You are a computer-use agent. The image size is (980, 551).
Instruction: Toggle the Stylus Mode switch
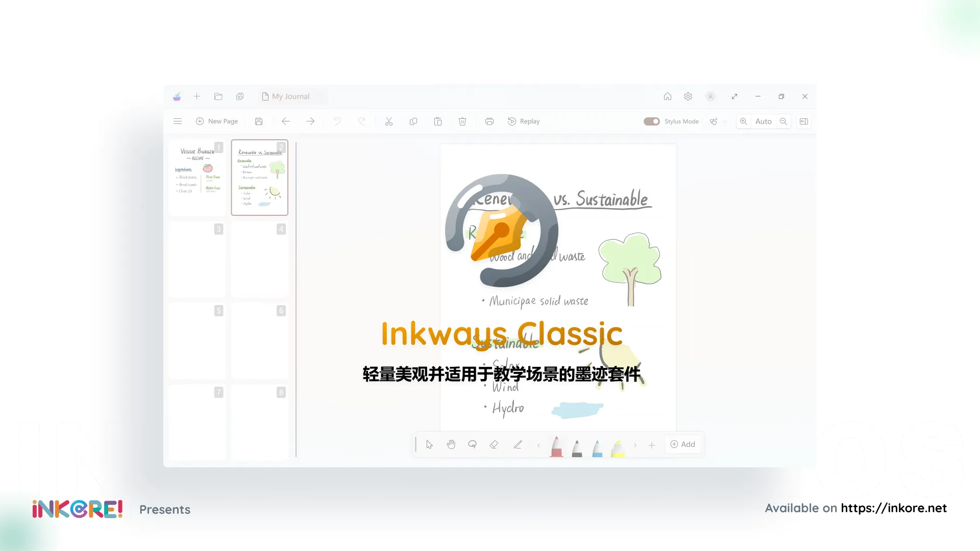[x=652, y=121]
